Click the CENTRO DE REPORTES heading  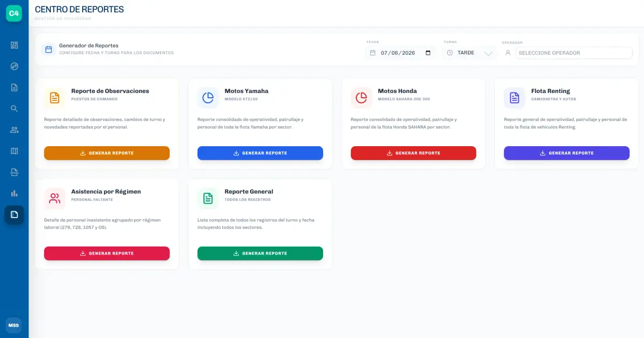pos(79,9)
